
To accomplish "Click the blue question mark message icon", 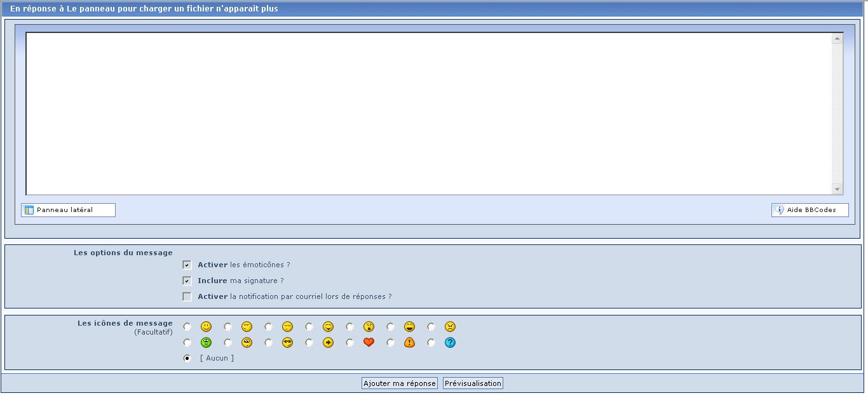I will point(450,342).
